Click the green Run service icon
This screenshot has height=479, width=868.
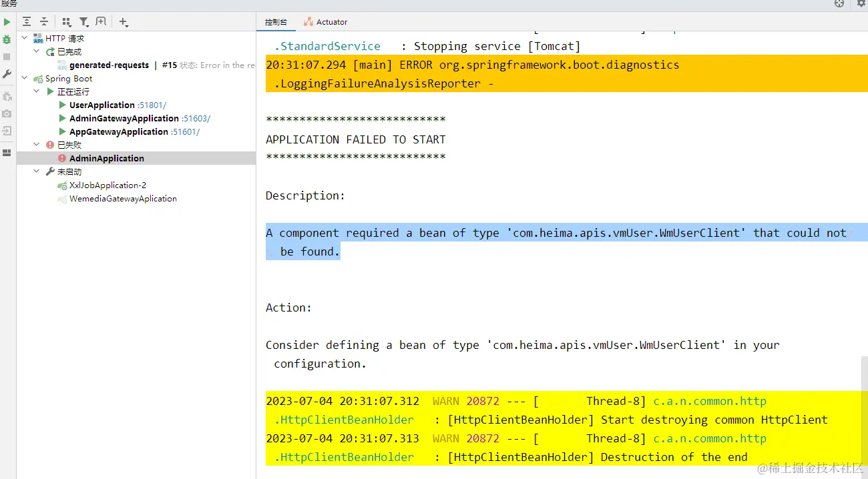point(7,22)
